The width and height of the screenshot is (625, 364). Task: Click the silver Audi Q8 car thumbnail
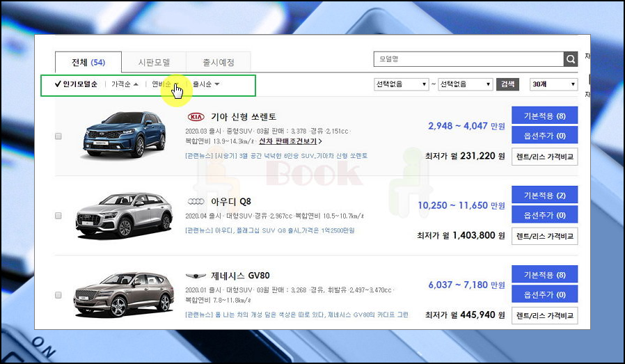[x=124, y=215]
